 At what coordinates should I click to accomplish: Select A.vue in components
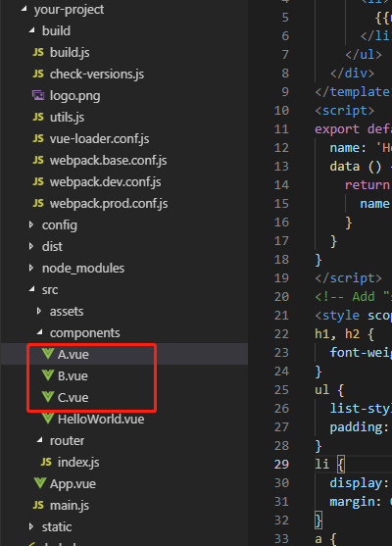(73, 355)
